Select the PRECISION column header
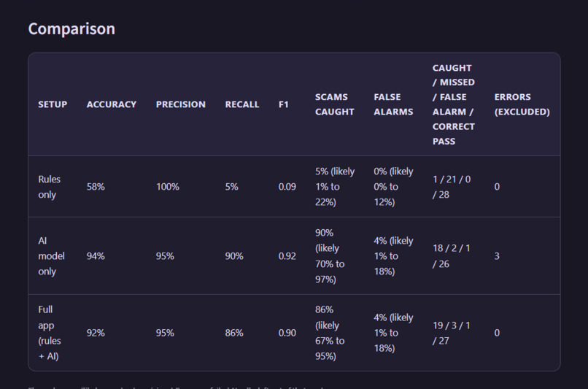588x389 pixels. pyautogui.click(x=181, y=104)
